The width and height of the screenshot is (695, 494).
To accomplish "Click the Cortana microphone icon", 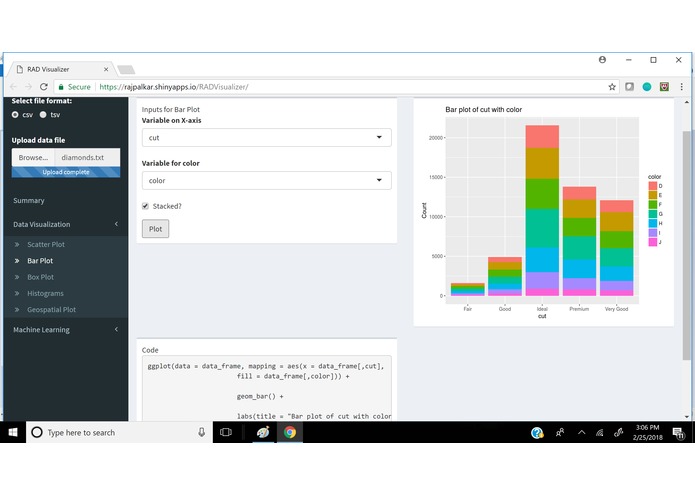I will pyautogui.click(x=202, y=432).
